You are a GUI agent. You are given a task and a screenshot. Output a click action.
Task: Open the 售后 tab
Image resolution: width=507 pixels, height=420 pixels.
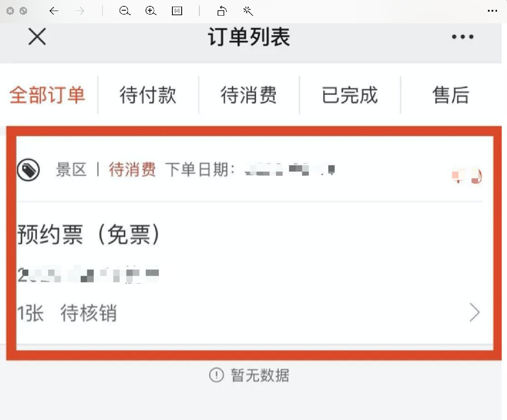pos(451,95)
